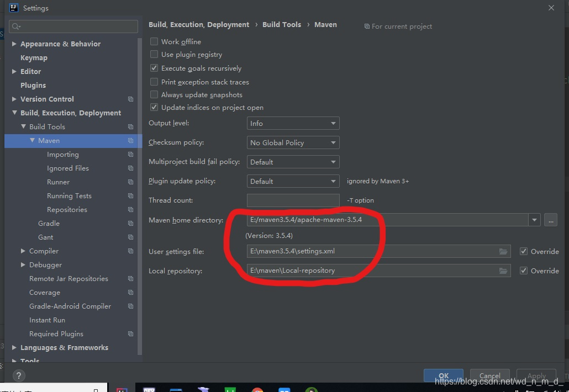Open the Importing settings page
This screenshot has height=392, width=569.
(x=63, y=155)
